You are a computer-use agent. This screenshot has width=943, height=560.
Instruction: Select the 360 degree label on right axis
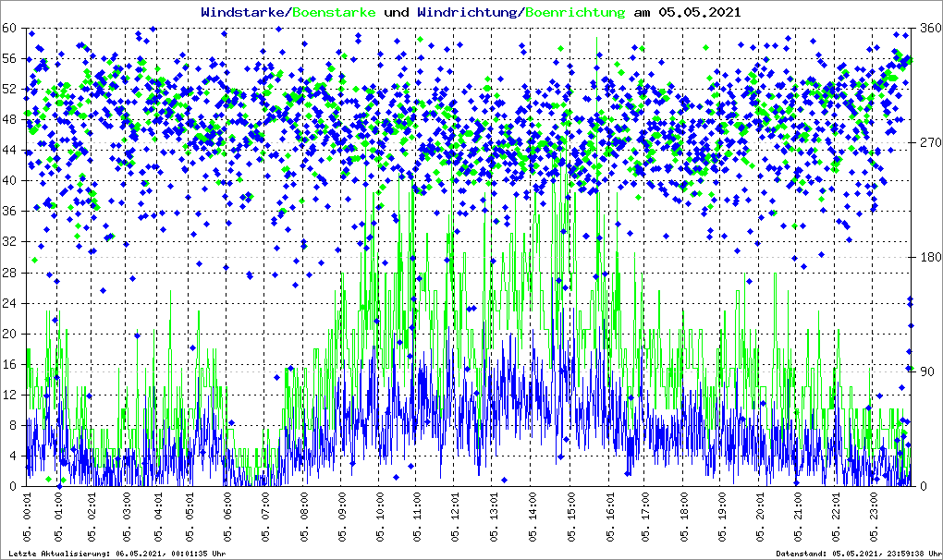[929, 29]
